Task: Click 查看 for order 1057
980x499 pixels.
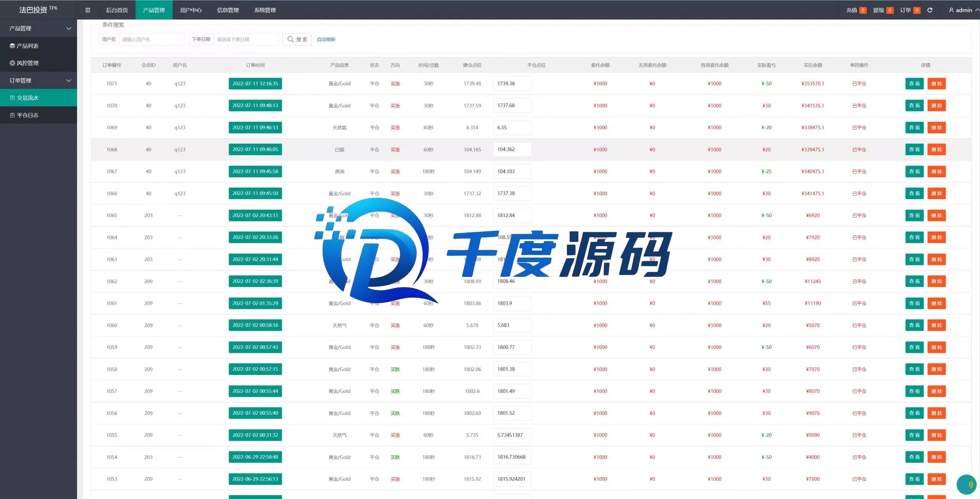Action: (x=914, y=391)
